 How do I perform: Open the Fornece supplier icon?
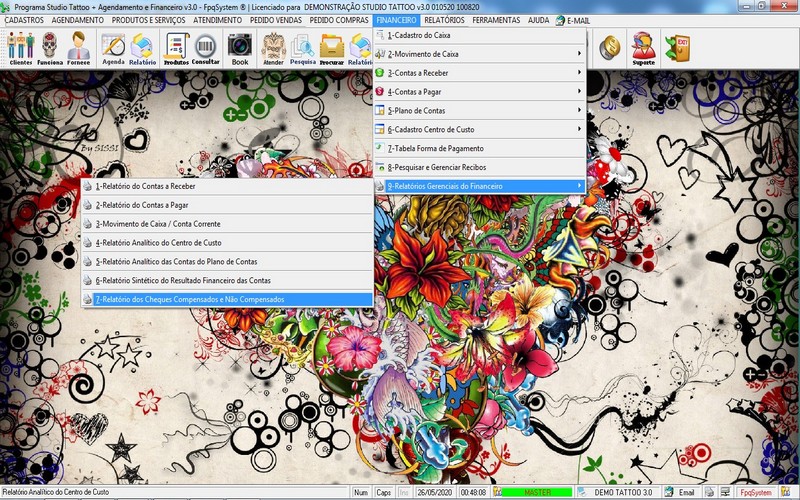tap(78, 48)
